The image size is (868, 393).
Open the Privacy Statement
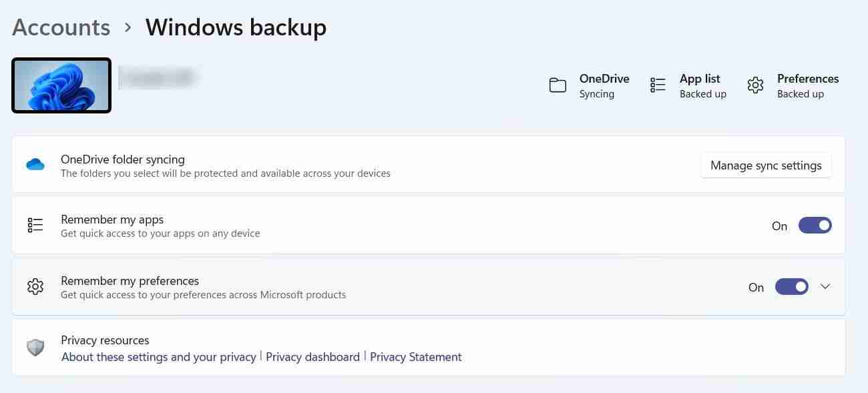pos(415,357)
